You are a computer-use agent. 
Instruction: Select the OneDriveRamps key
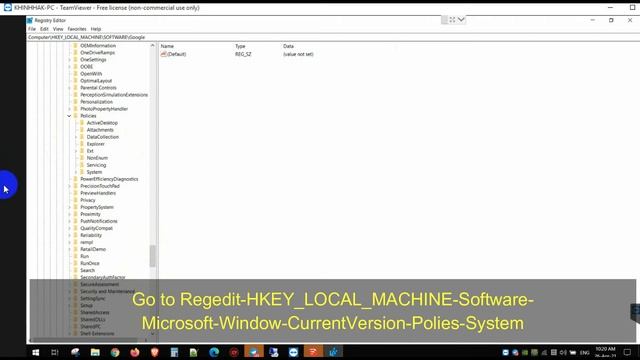pos(98,53)
